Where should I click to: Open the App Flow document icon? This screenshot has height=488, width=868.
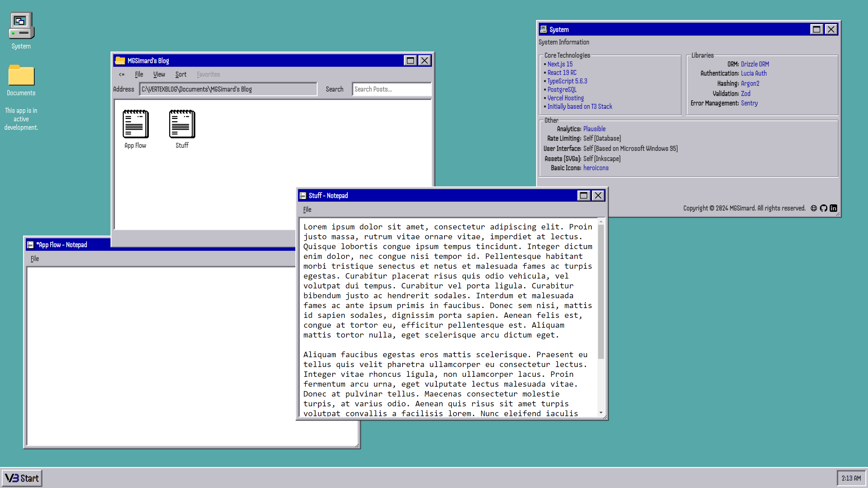tap(135, 124)
